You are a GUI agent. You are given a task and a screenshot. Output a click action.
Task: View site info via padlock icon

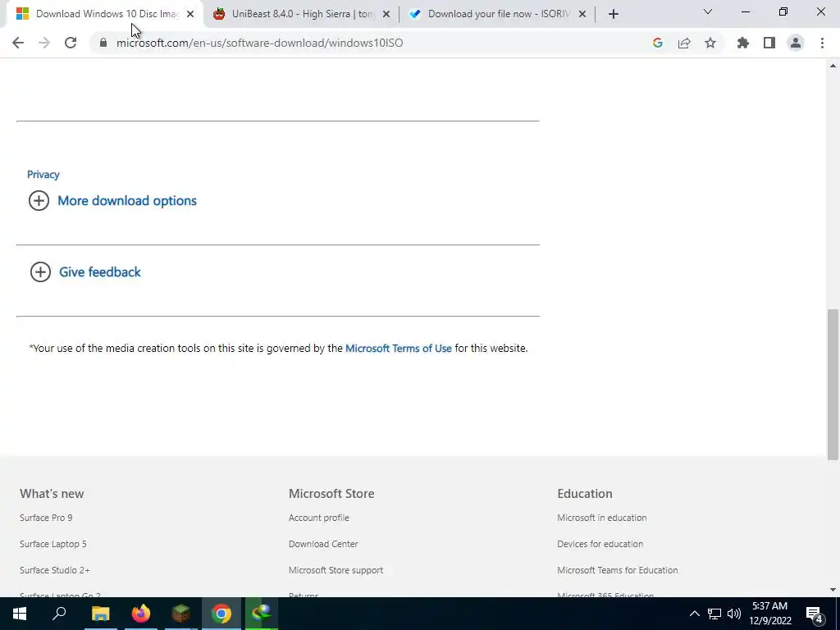pos(103,43)
